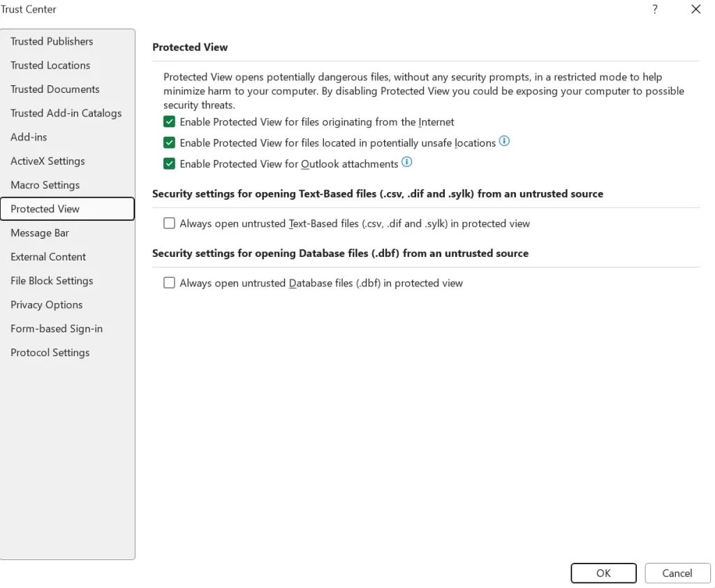Switch to Trusted Locations section
The width and height of the screenshot is (715, 588).
point(50,65)
